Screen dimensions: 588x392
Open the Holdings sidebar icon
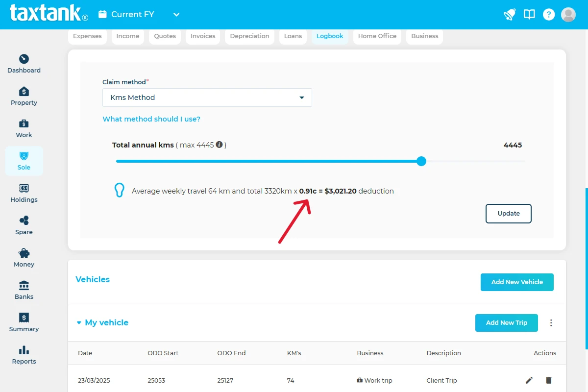pyautogui.click(x=24, y=188)
